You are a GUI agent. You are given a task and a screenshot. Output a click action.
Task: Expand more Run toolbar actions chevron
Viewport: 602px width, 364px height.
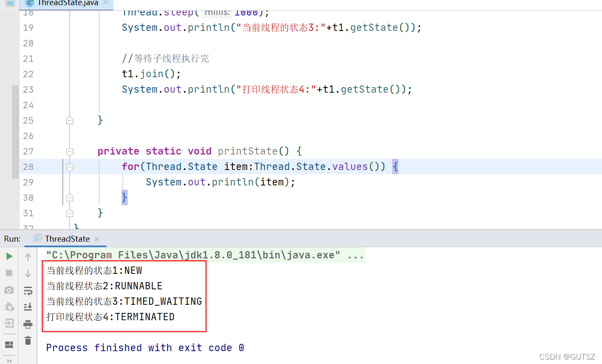tap(9, 361)
